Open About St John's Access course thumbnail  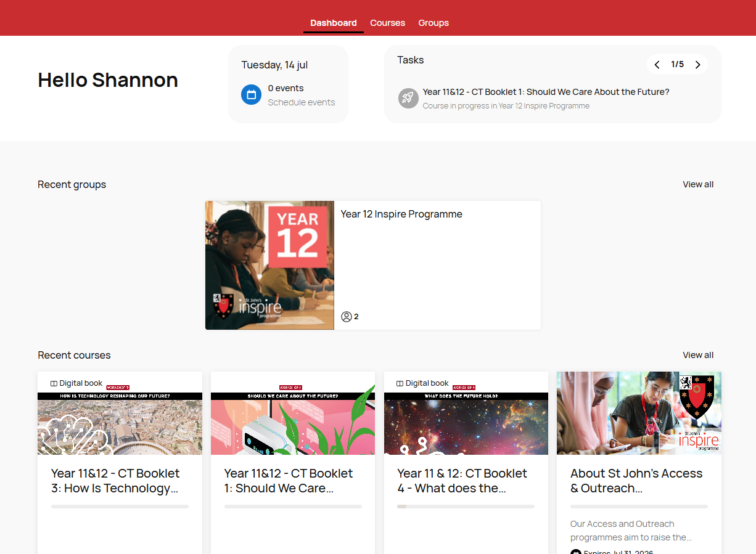click(639, 413)
